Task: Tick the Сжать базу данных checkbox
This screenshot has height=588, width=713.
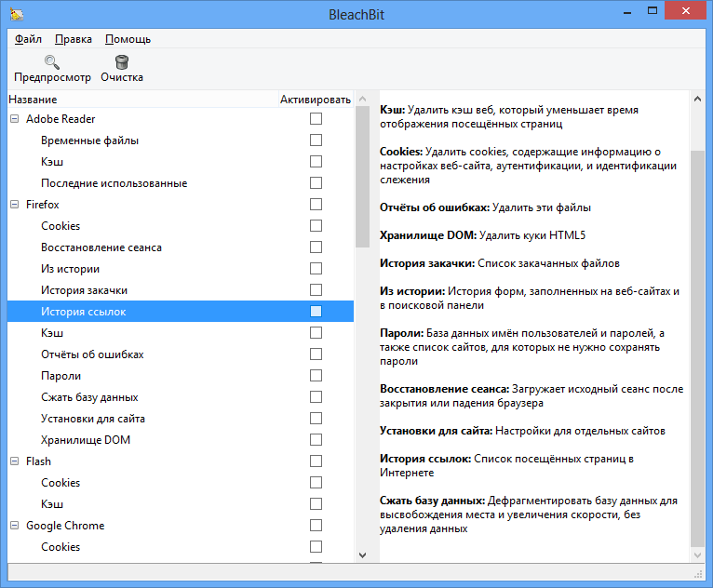Action: pos(316,396)
